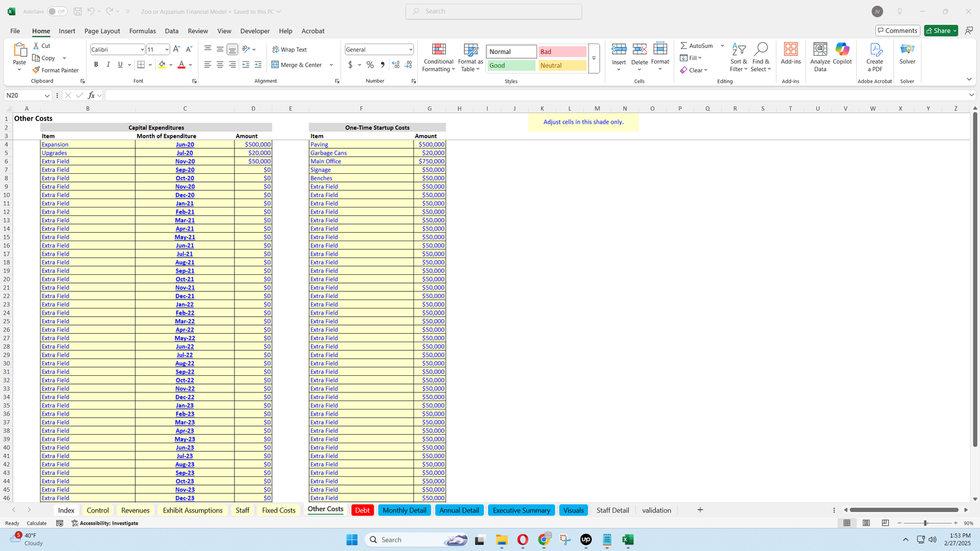
Task: Toggle Wrap Text for selected cells
Action: pyautogui.click(x=290, y=50)
